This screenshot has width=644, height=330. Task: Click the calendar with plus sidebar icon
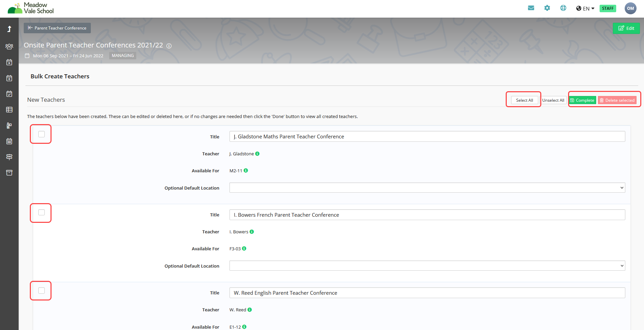[x=9, y=78]
